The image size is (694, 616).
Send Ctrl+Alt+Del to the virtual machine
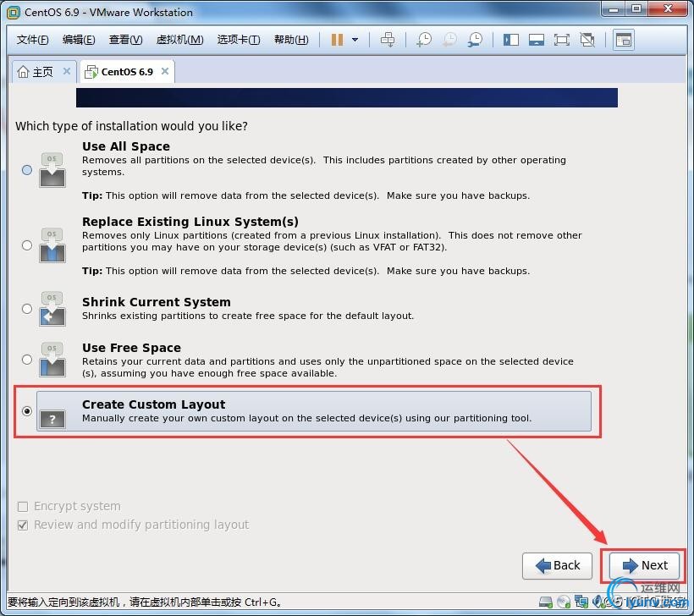point(388,40)
